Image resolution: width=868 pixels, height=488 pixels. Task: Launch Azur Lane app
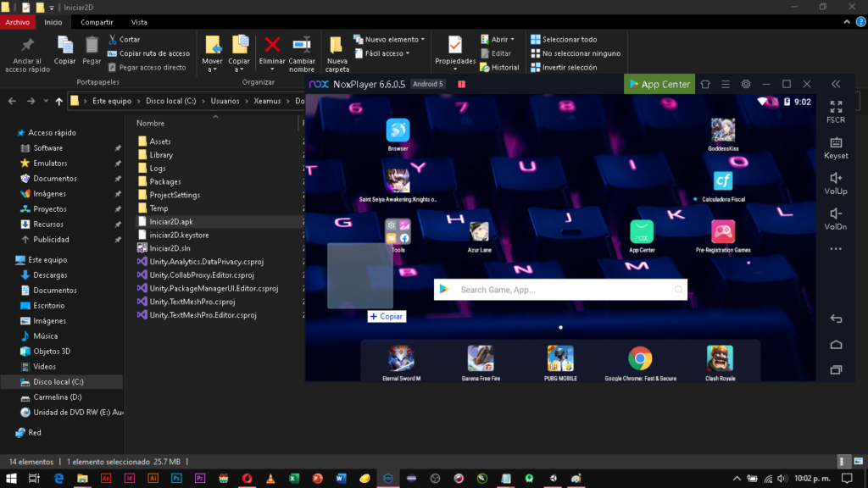click(x=479, y=231)
